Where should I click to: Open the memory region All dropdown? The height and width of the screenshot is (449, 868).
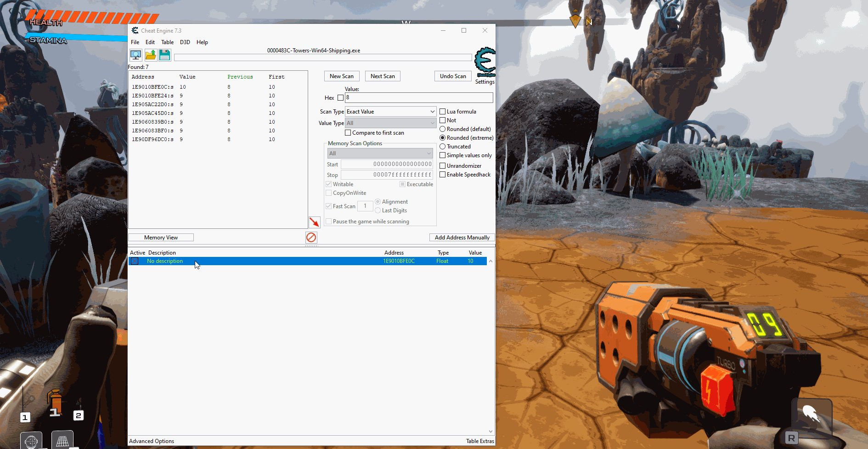click(380, 153)
